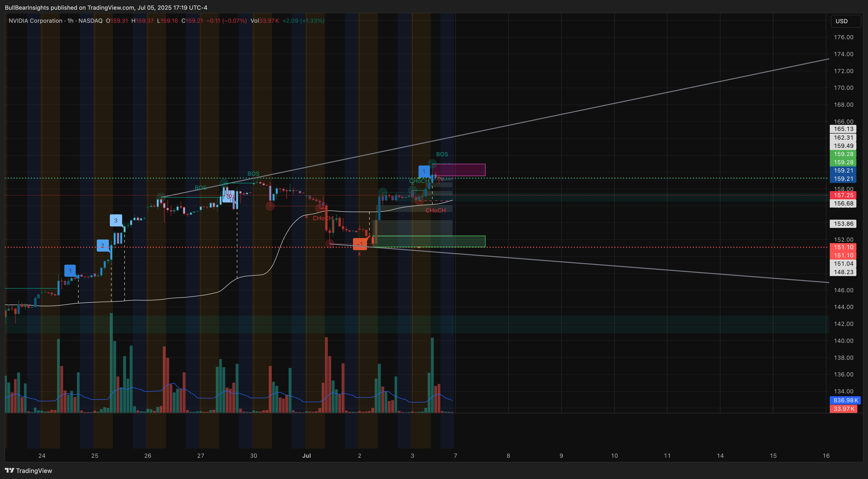Screen dimensions: 868x479
Task: Click date 25 on the time axis
Action: coord(95,456)
